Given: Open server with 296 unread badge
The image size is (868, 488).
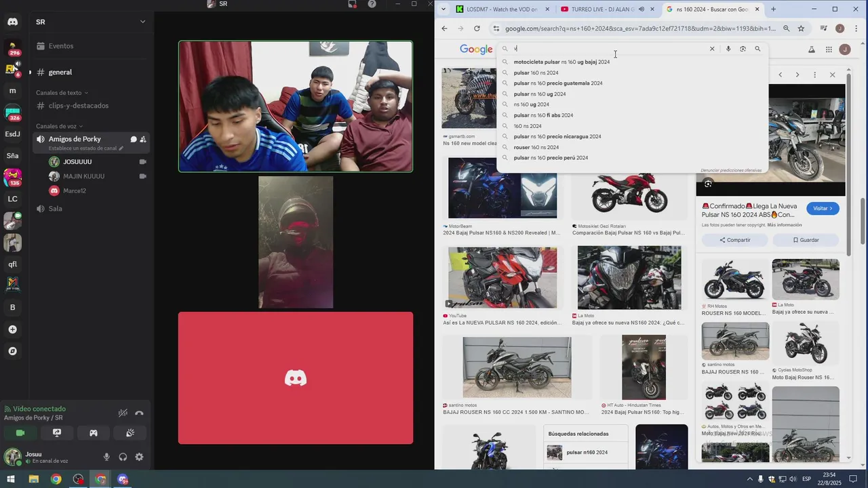Looking at the screenshot, I should (12, 48).
